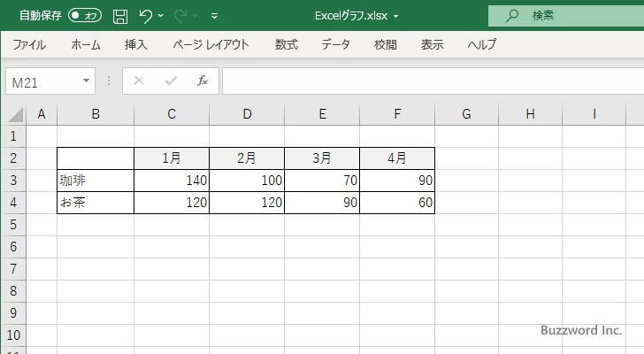The width and height of the screenshot is (644, 354).
Task: Click the magnifier icon in search box
Action: pyautogui.click(x=511, y=15)
